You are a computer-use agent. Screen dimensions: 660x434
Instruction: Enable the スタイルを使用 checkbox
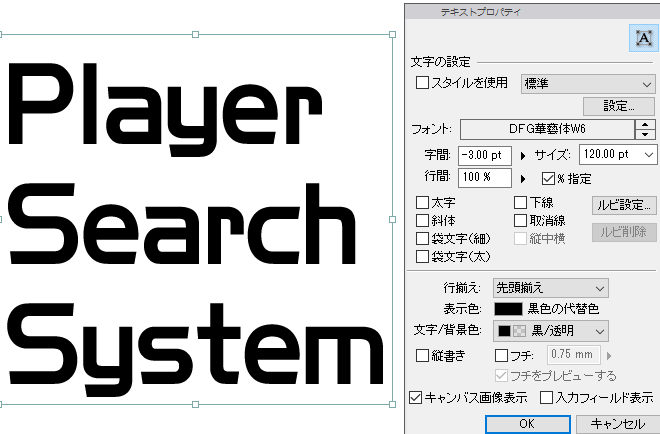422,83
